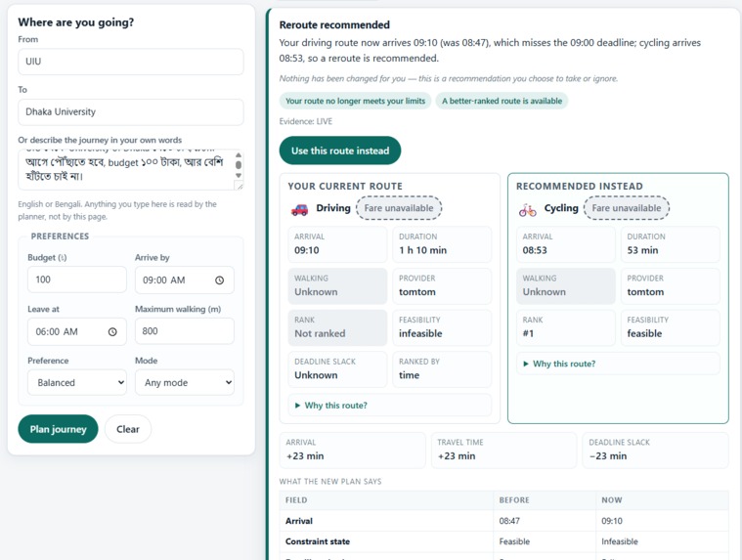Click the duration value 53 min
Image resolution: width=742 pixels, height=560 pixels.
pos(642,250)
